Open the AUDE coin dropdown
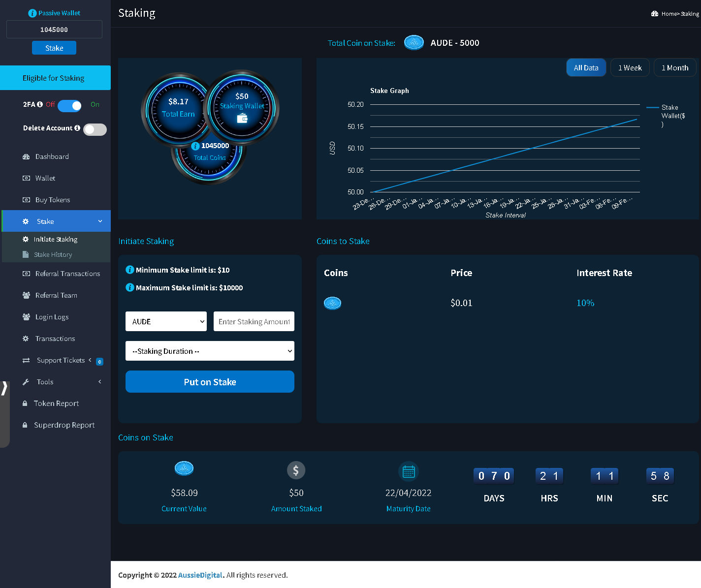Screen dimensions: 701x588 [x=166, y=321]
